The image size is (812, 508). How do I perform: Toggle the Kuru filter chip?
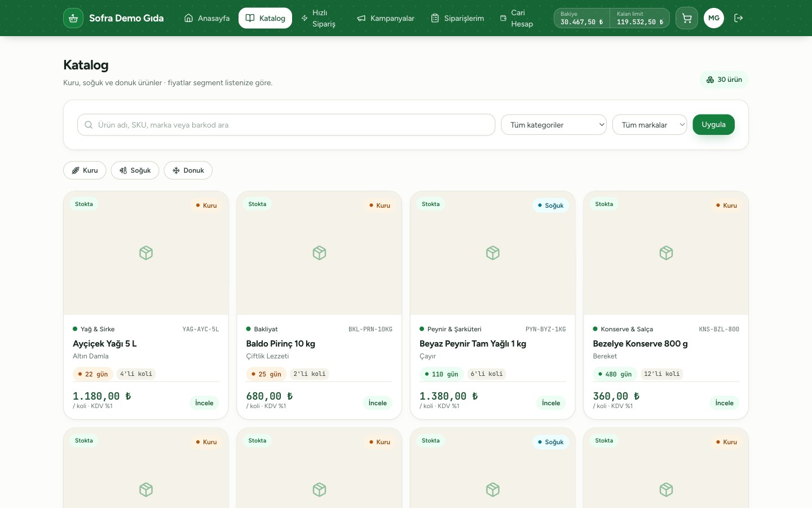[85, 170]
